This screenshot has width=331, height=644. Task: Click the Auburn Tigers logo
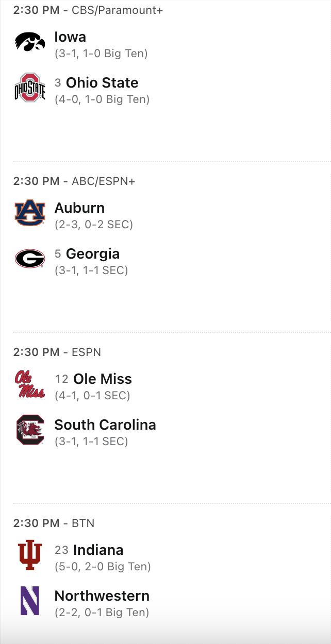click(x=30, y=213)
